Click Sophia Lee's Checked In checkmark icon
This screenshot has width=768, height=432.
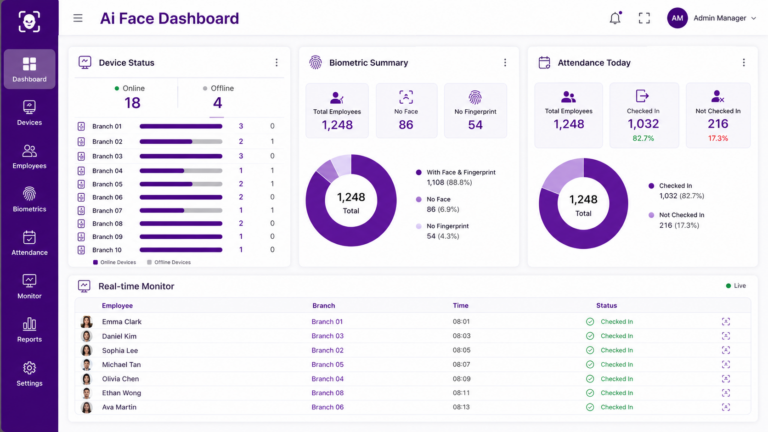590,350
